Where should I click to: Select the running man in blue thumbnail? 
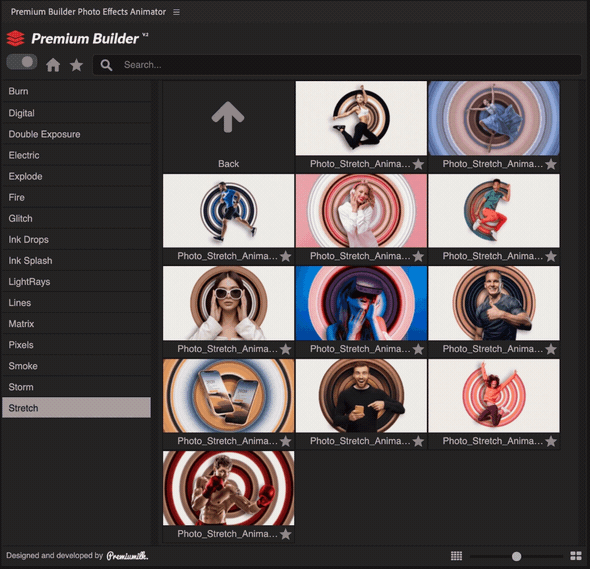coord(228,211)
